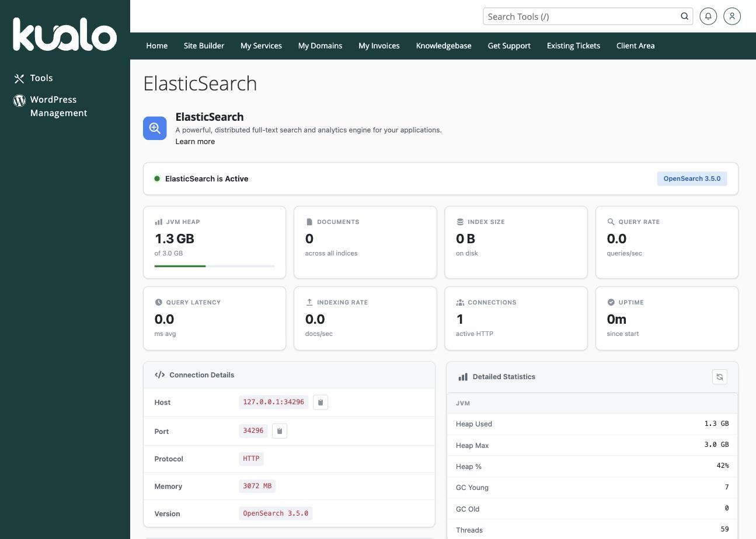The height and width of the screenshot is (539, 756).
Task: Click the ElasticSearch page title
Action: [200, 83]
